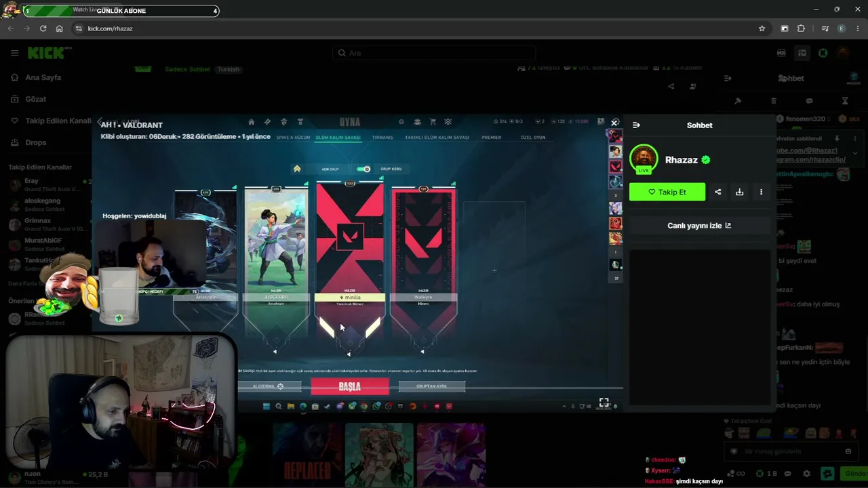Open the clip's three-dot options menu

762,192
